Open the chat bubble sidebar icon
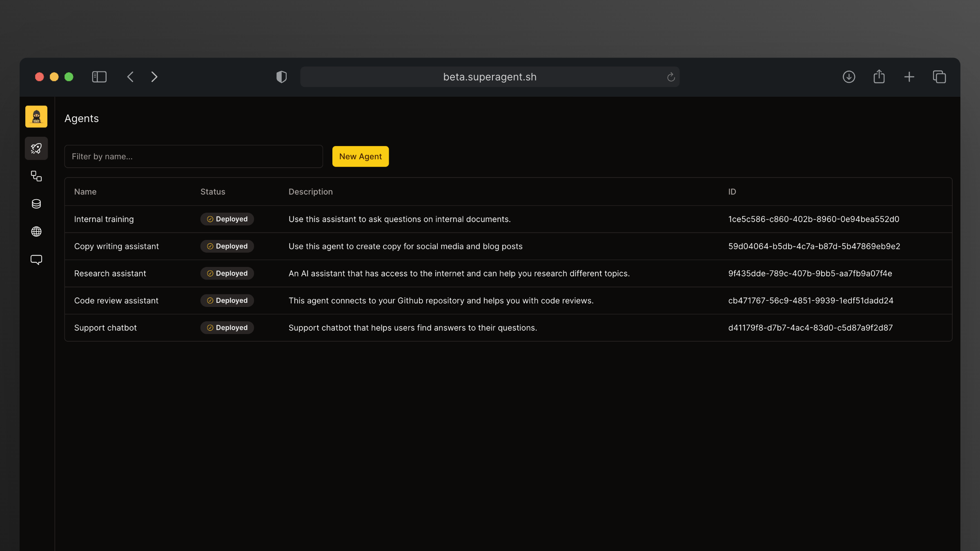 click(36, 260)
